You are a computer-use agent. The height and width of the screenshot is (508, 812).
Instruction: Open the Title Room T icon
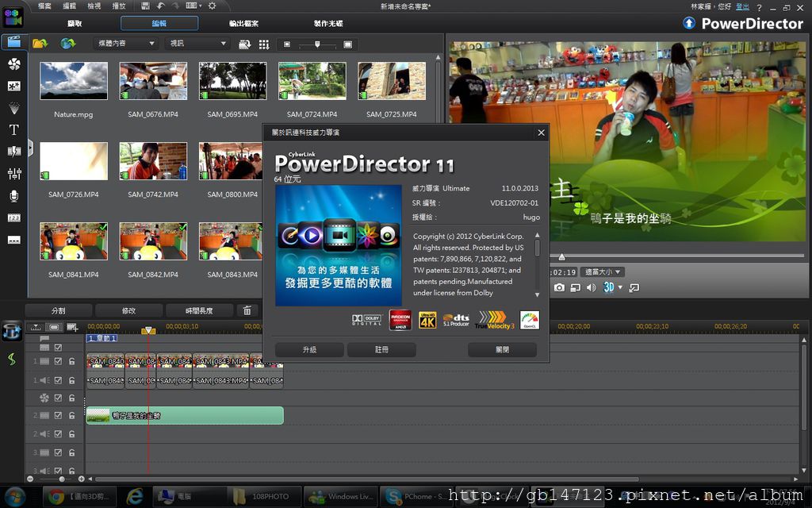[14, 129]
